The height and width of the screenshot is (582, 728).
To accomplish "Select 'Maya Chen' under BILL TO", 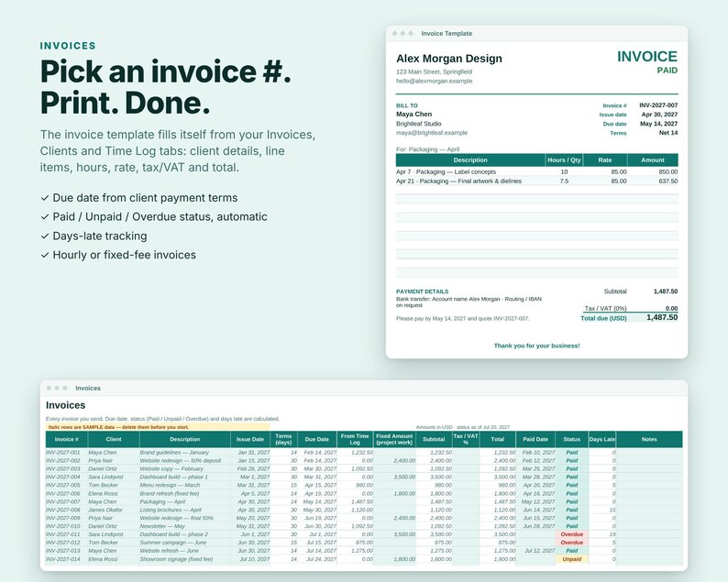I will (x=414, y=115).
